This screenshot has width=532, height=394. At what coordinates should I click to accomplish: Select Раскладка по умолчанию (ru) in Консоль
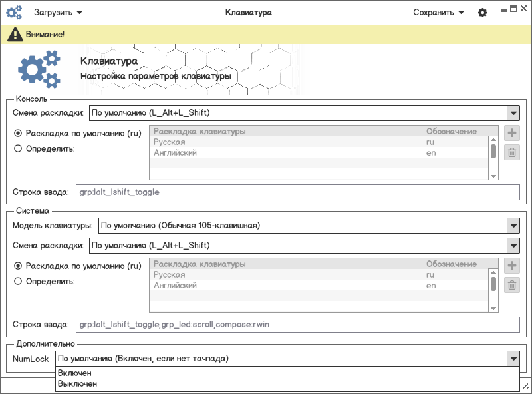click(78, 134)
